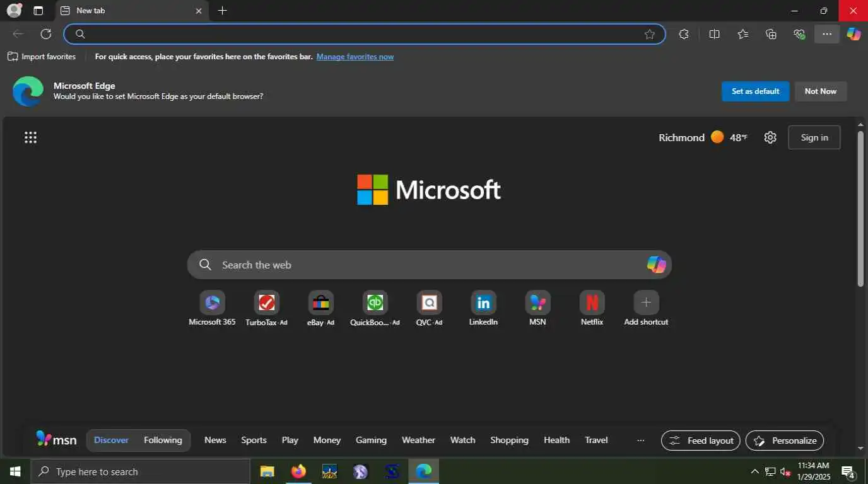Dismiss prompt with Not Now
The image size is (868, 484).
pyautogui.click(x=820, y=91)
